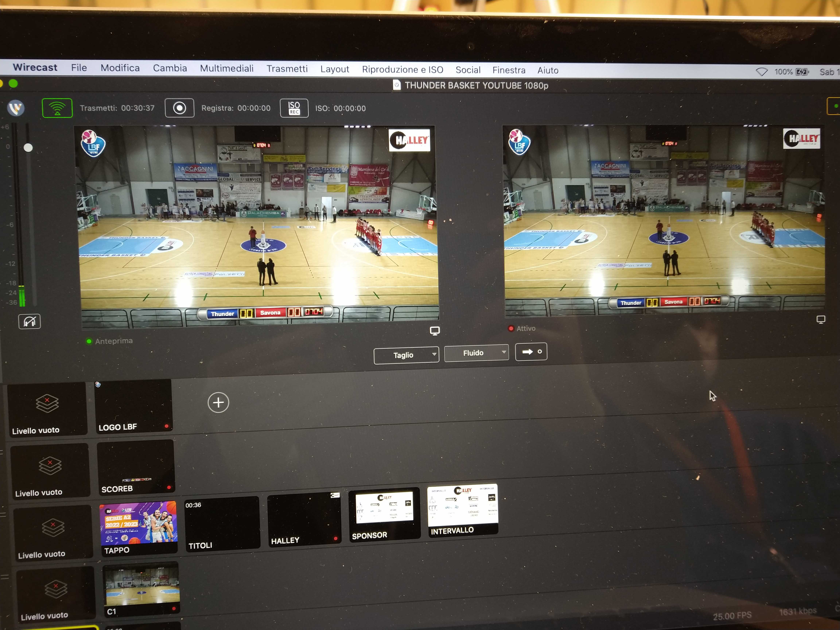Screen dimensions: 840x630
Task: Open the Social menu
Action: (468, 70)
